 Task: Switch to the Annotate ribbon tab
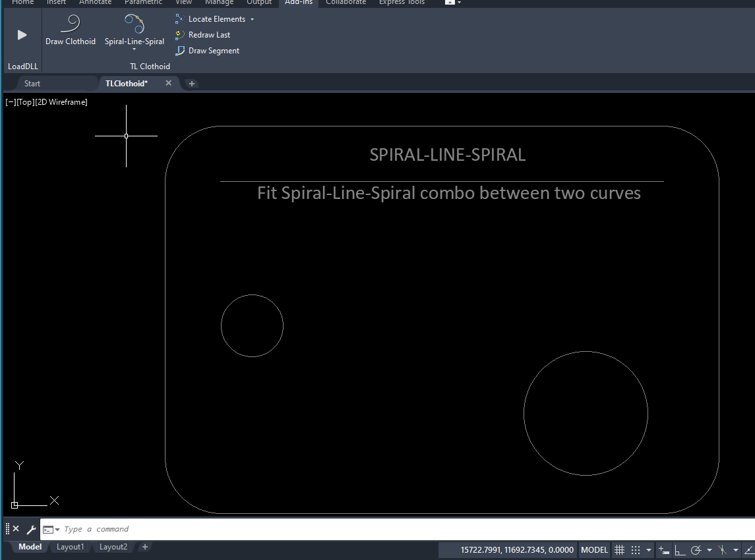click(96, 3)
